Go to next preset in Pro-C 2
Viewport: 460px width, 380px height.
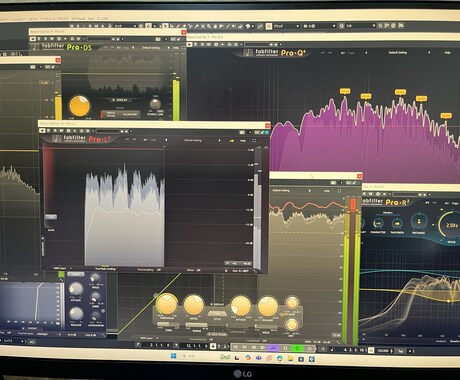coord(310,190)
